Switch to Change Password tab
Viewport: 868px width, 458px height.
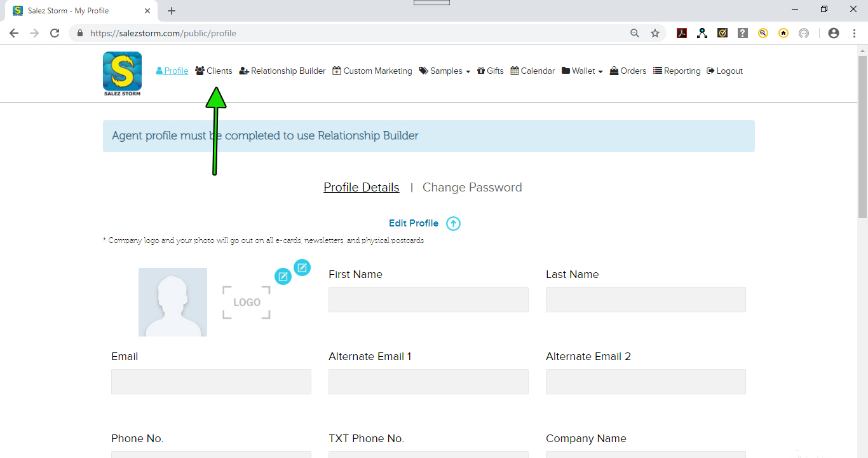472,188
